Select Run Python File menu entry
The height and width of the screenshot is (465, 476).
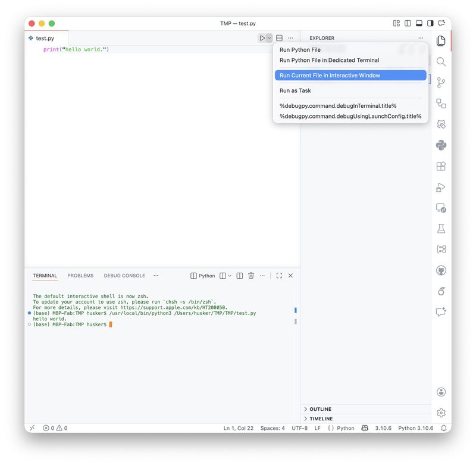(350, 50)
